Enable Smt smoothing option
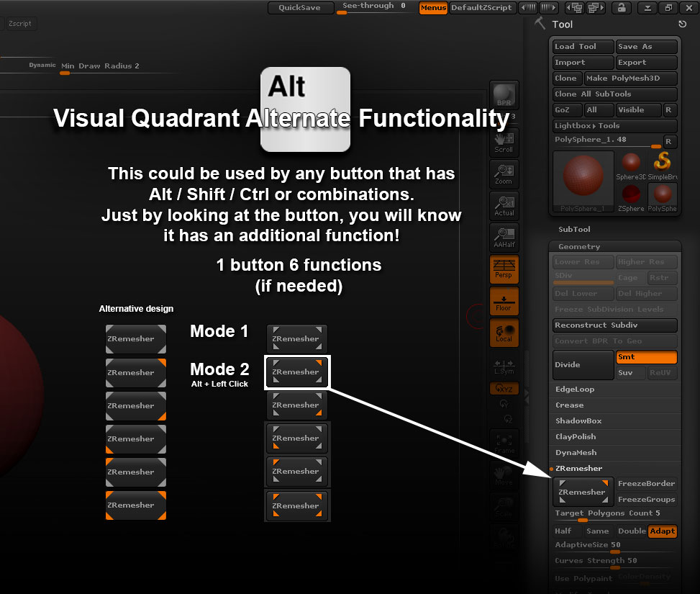 pos(646,357)
